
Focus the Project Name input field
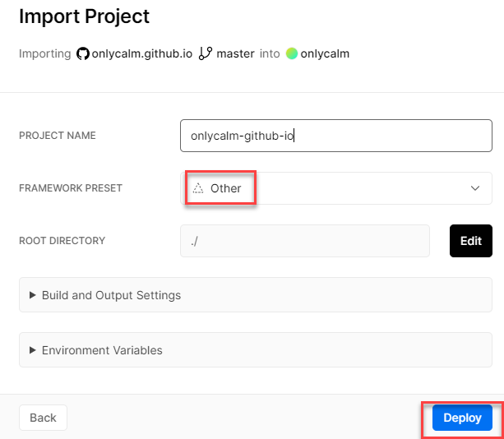point(336,136)
